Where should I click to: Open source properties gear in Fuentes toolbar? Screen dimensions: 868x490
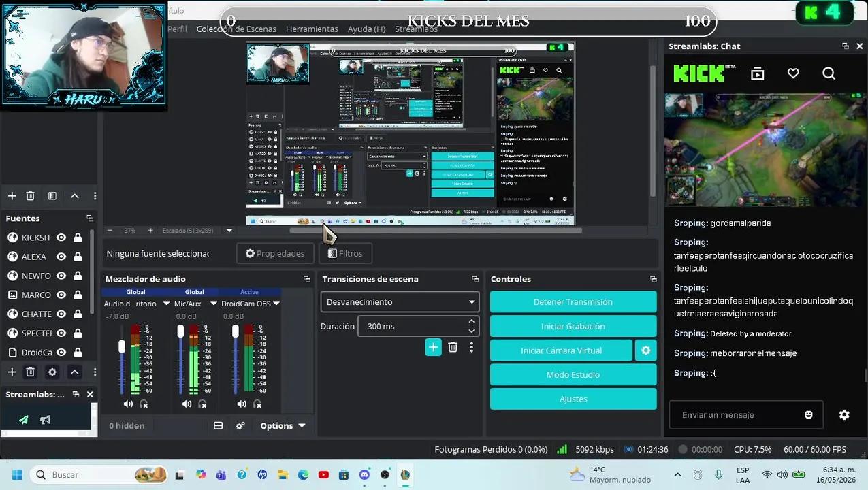52,372
